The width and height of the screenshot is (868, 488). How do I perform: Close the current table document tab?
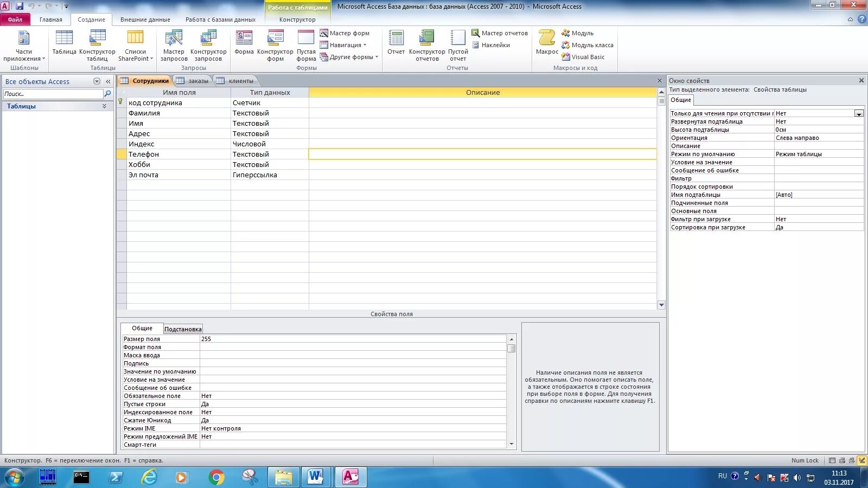[x=660, y=81]
